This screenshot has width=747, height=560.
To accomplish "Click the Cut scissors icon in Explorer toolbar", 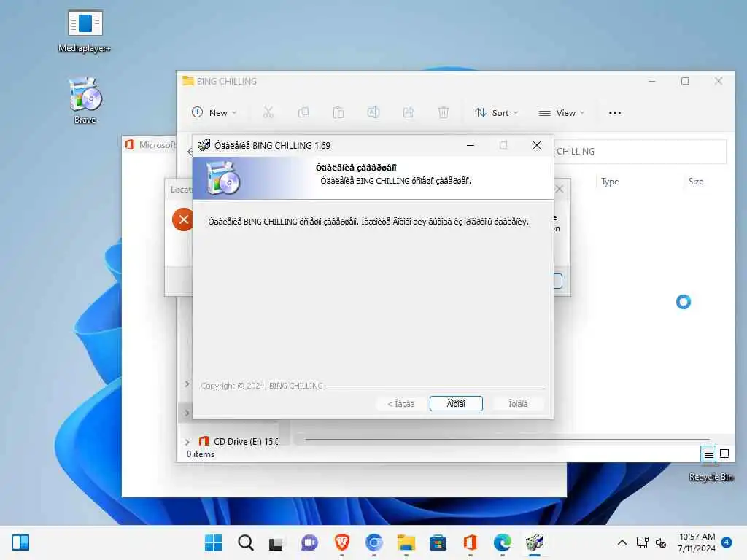I will click(x=268, y=112).
